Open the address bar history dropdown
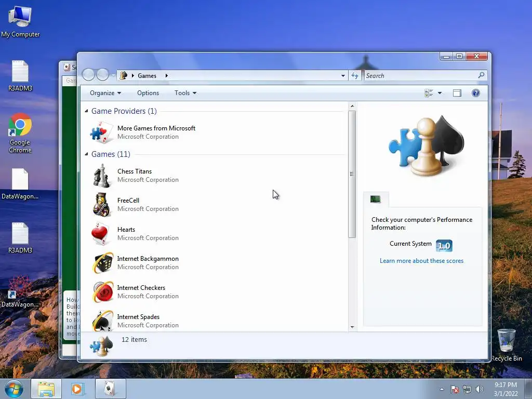This screenshot has height=399, width=532. (343, 76)
